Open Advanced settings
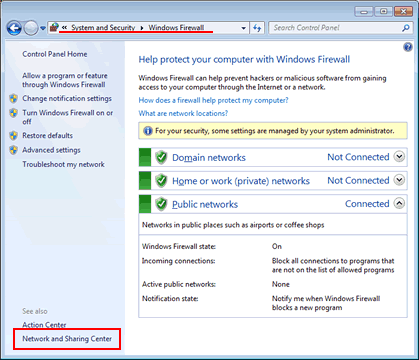Screen dimensions: 419x360 coord(51,150)
